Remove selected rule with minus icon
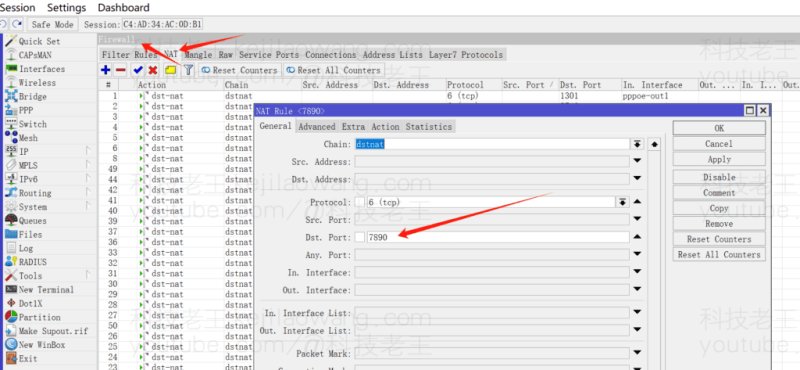Image resolution: width=800 pixels, height=370 pixels. point(120,70)
